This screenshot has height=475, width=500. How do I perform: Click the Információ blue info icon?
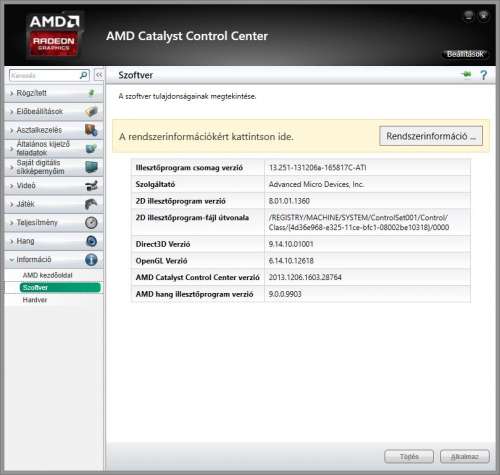coord(91,259)
